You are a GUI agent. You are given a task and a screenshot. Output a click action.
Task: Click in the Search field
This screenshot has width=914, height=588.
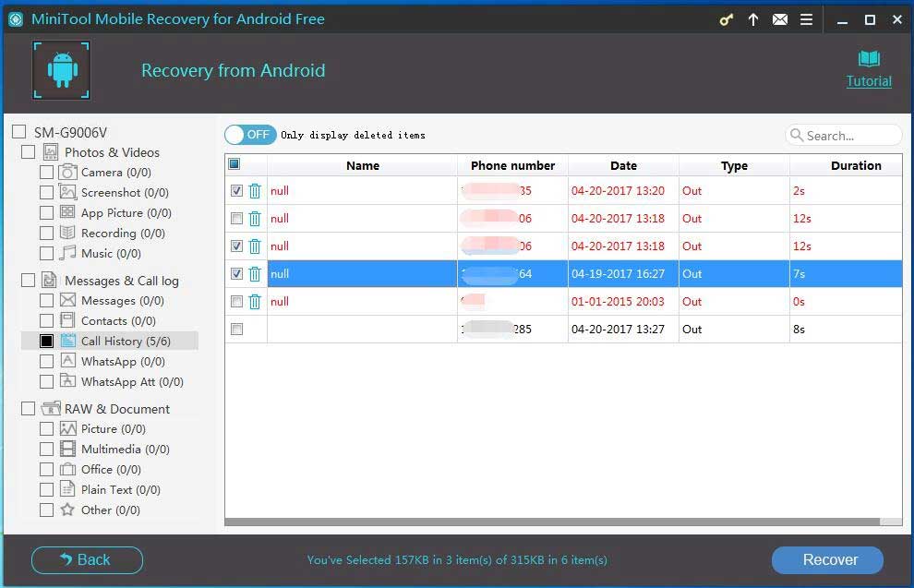[x=844, y=135]
